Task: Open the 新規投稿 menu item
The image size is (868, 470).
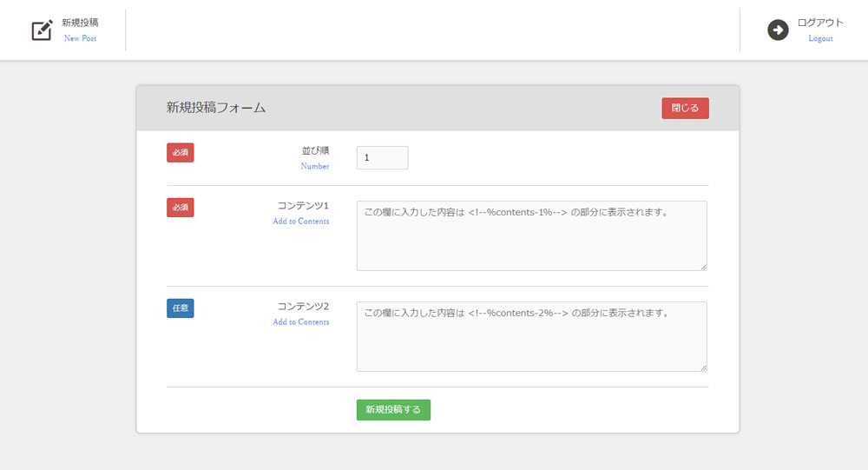Action: pyautogui.click(x=80, y=23)
